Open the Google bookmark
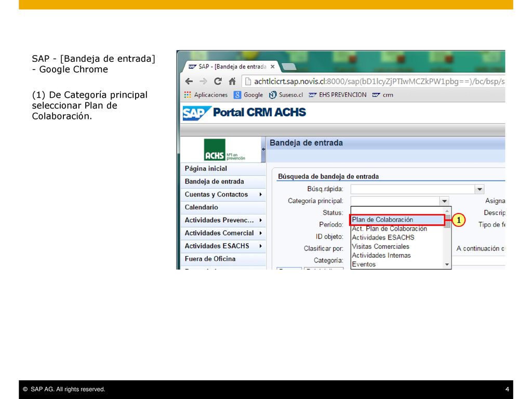 click(x=248, y=95)
